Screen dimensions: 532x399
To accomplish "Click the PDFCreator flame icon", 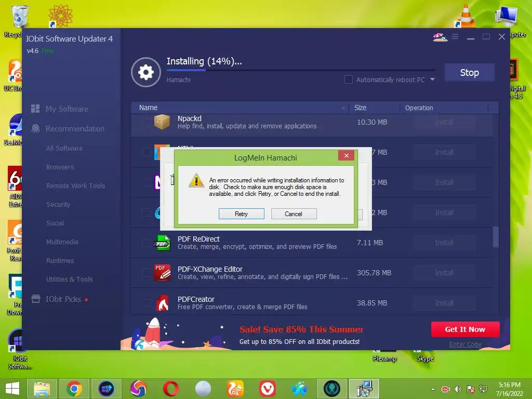I will [x=162, y=303].
